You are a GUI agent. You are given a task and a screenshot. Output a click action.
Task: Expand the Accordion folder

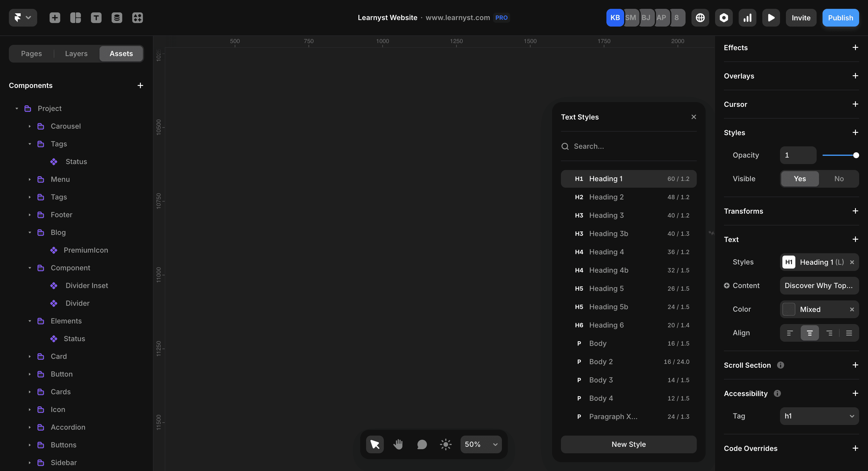pos(30,428)
